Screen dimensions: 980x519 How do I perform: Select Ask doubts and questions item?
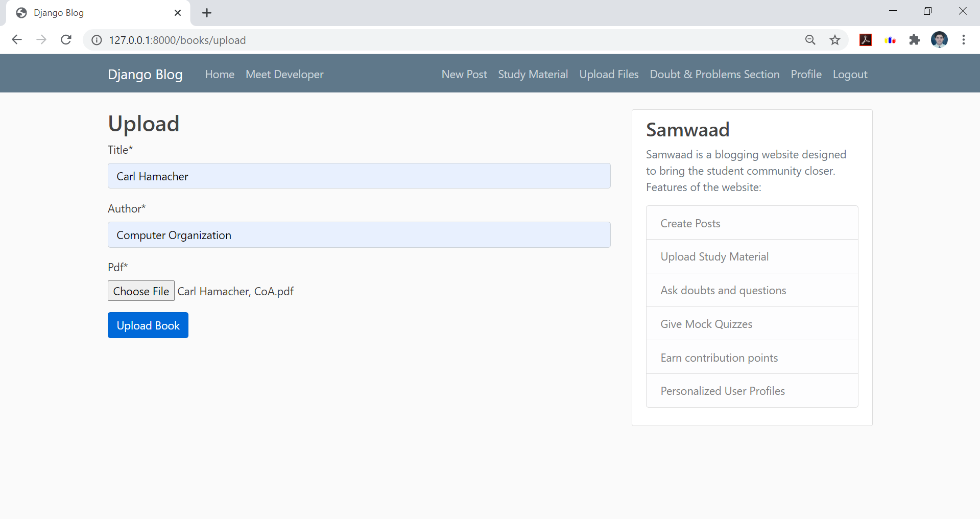tap(752, 290)
